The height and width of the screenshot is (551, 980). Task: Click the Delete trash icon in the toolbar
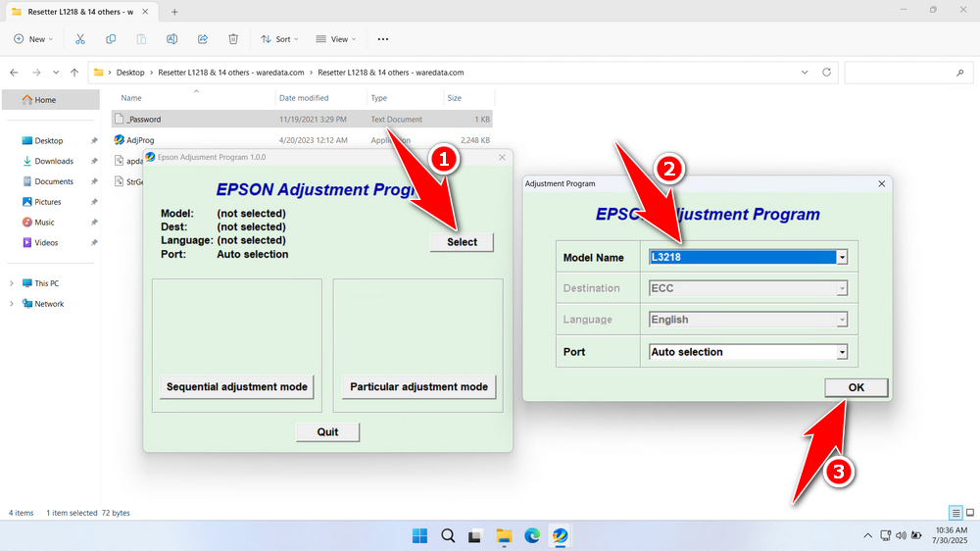point(233,39)
